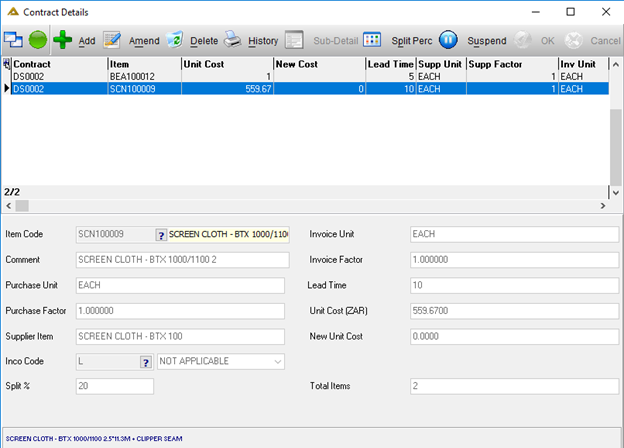The image size is (624, 448).
Task: Click the New Cost column header
Action: 320,64
